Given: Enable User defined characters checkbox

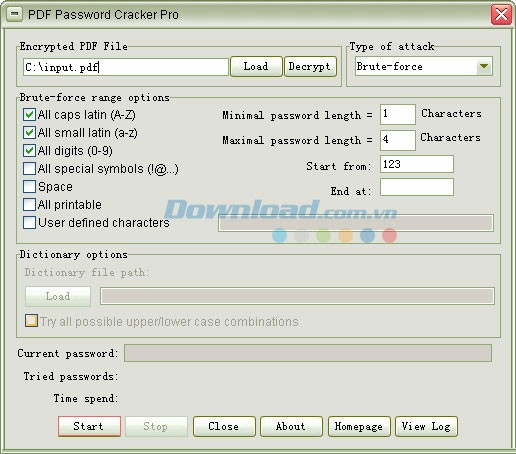Looking at the screenshot, I should coord(29,223).
